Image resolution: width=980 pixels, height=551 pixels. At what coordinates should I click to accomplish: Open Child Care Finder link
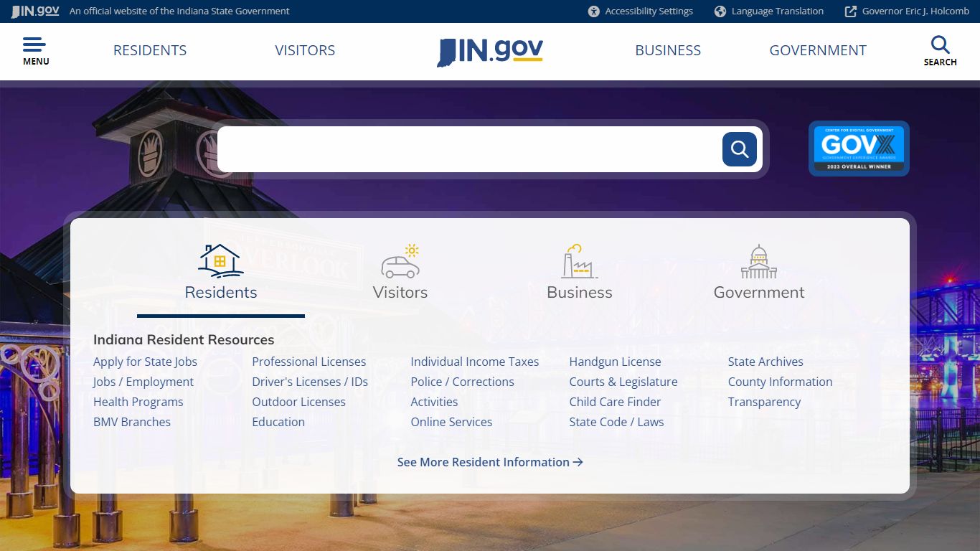[616, 402]
